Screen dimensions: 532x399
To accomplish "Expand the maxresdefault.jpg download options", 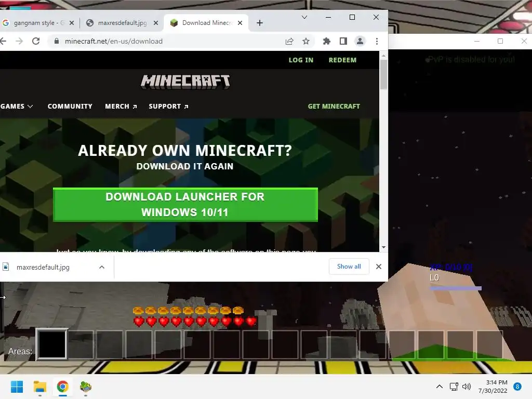I will (102, 267).
